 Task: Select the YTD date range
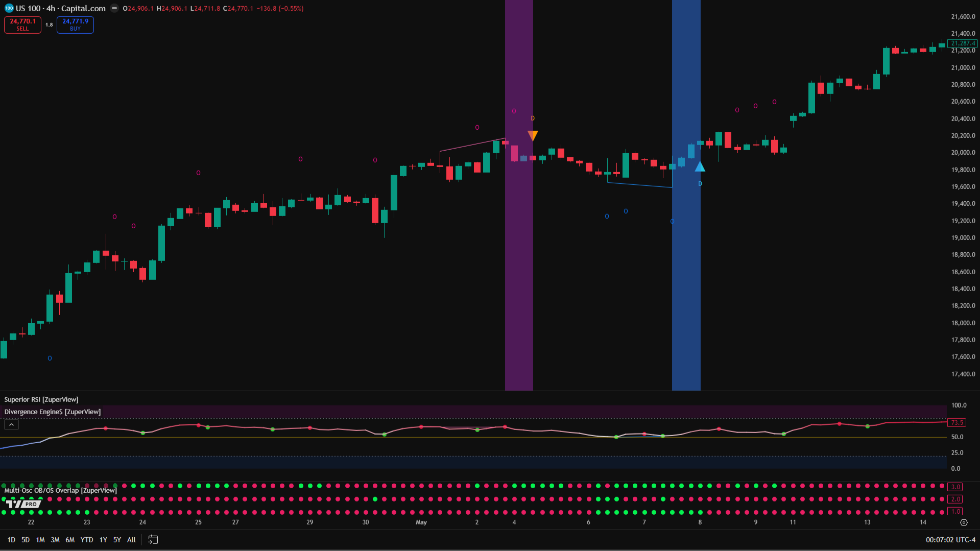tap(87, 540)
